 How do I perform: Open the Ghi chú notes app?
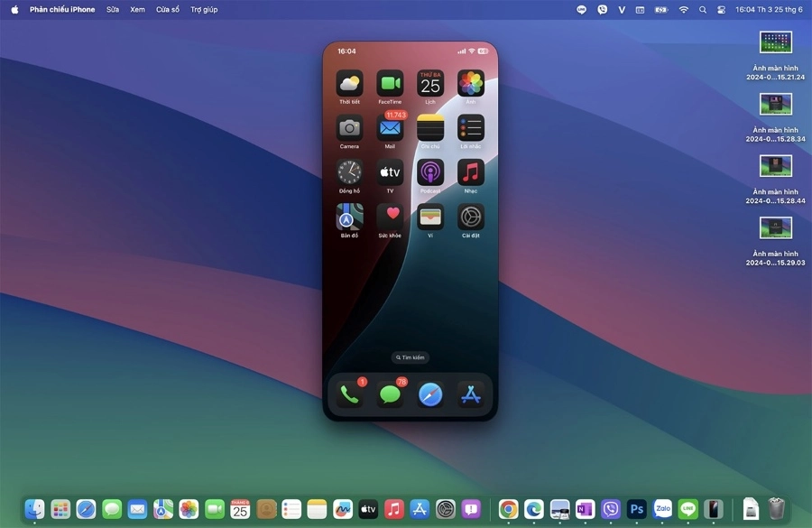tap(430, 127)
